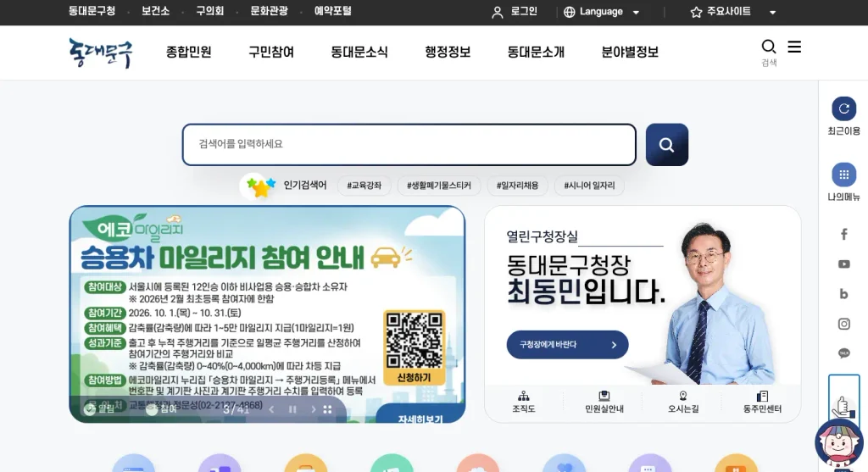Open 최근이용 recent items icon
The width and height of the screenshot is (868, 472).
pos(843,108)
